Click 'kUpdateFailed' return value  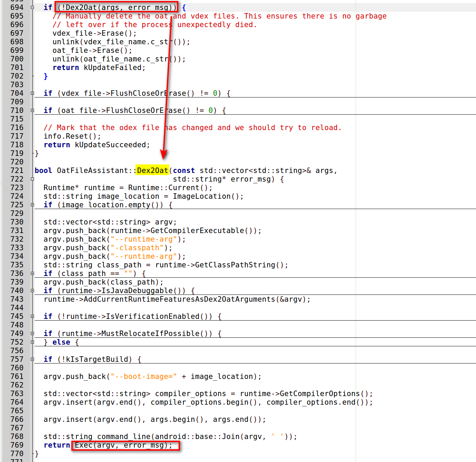(x=112, y=68)
